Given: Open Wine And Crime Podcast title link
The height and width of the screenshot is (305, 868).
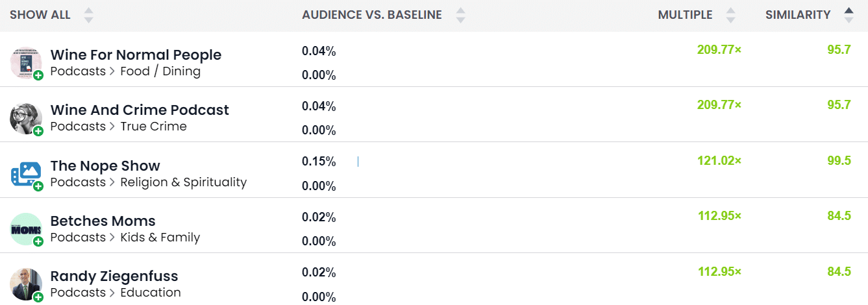Looking at the screenshot, I should [140, 110].
